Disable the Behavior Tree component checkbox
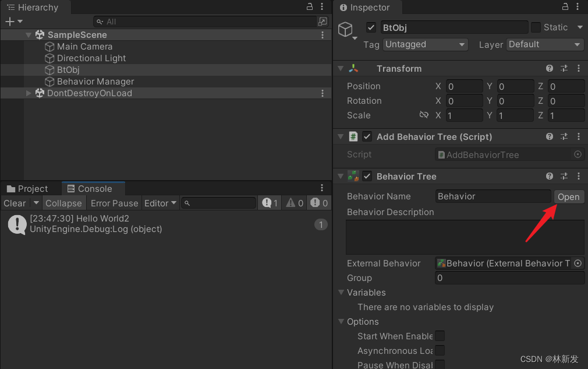This screenshot has width=588, height=369. tap(367, 176)
